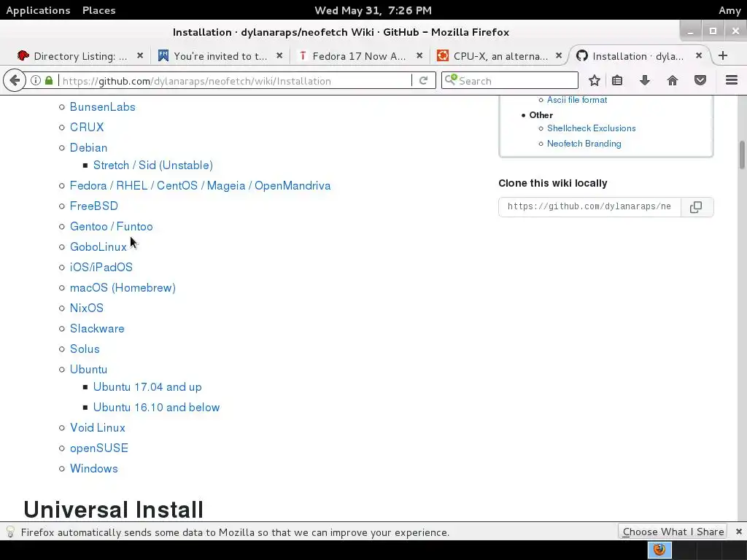Open the Amy user menu
Image resolution: width=747 pixels, height=560 pixels.
pyautogui.click(x=729, y=10)
